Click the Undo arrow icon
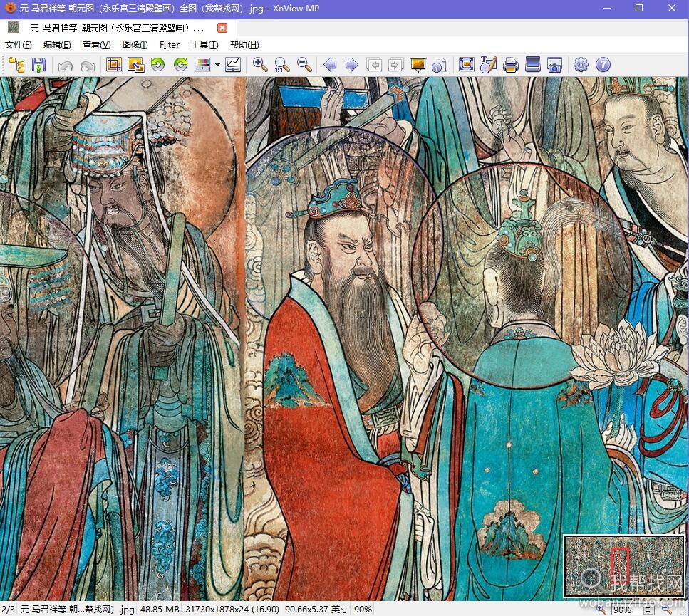 (x=66, y=66)
